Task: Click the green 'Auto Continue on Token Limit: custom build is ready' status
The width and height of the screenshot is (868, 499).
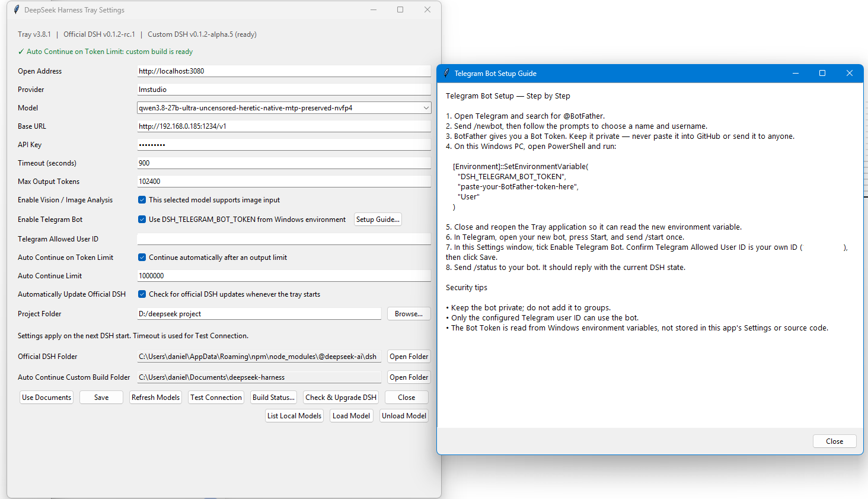Action: (106, 52)
